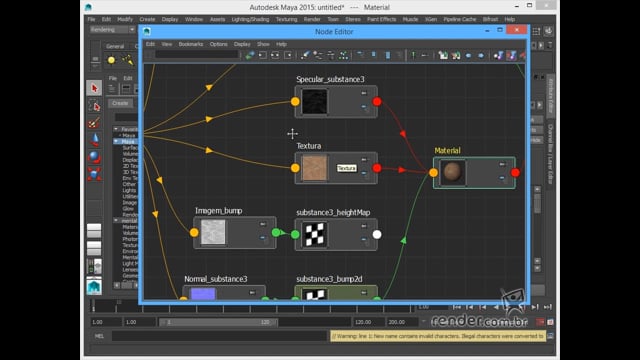Open Node Editor Options menu
The height and width of the screenshot is (360, 640).
pyautogui.click(x=218, y=44)
